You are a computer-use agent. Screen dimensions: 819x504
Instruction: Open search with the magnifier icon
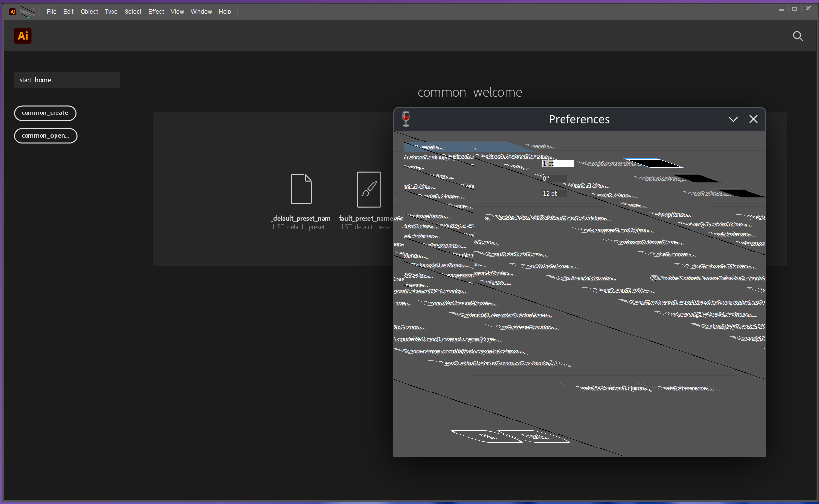click(x=798, y=36)
